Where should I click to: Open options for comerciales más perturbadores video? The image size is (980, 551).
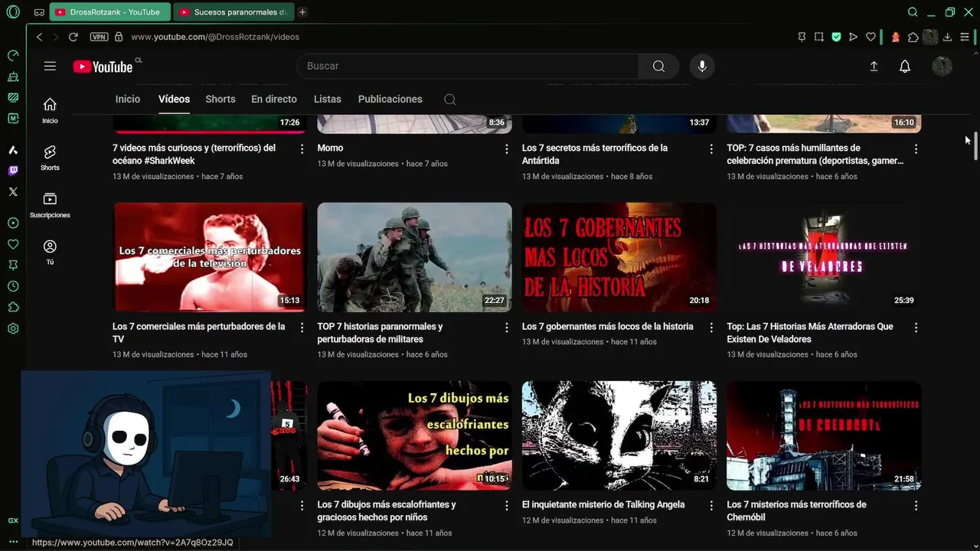(x=302, y=328)
